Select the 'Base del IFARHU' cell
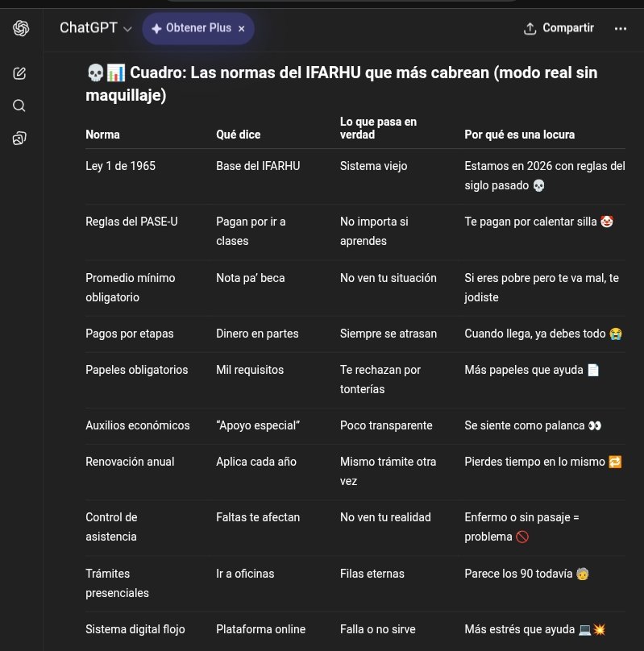 tap(258, 166)
